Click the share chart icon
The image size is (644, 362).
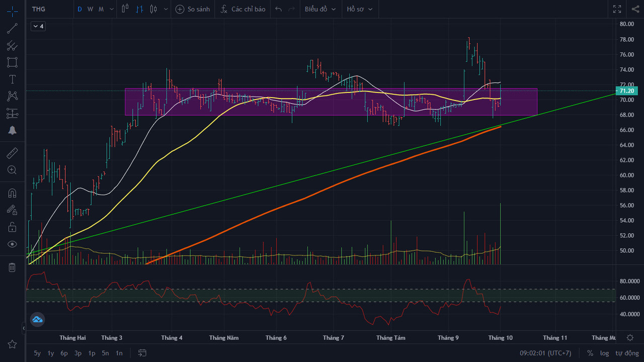635,9
